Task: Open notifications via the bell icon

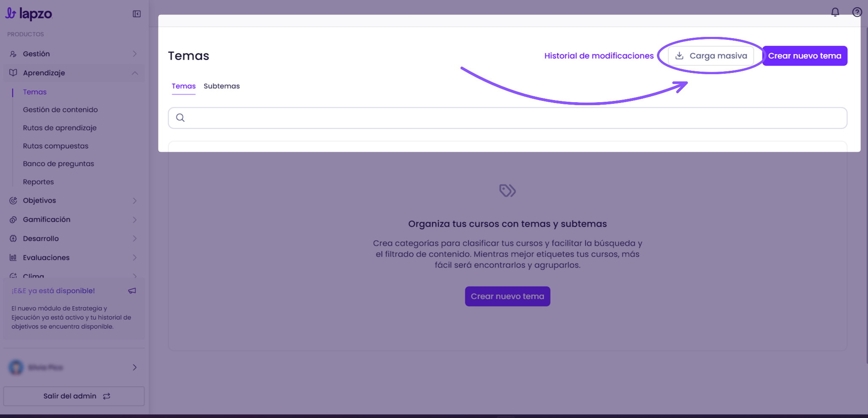Action: pos(835,12)
